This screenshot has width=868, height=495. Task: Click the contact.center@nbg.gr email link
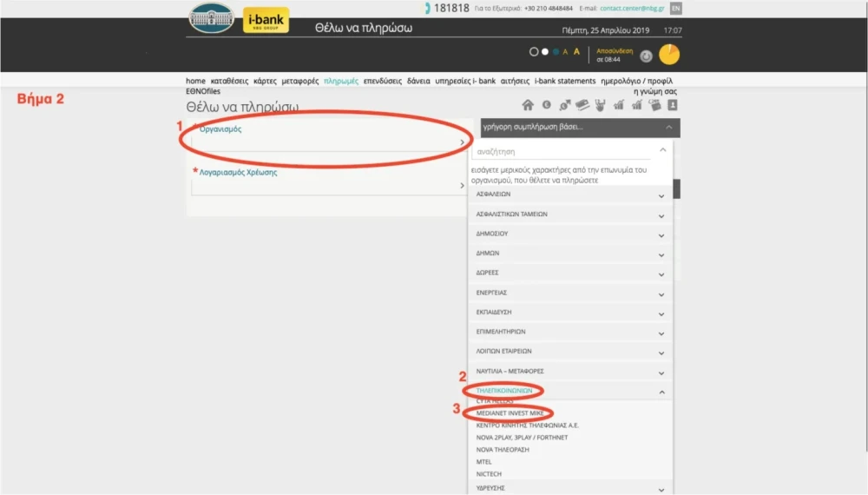pyautogui.click(x=632, y=9)
